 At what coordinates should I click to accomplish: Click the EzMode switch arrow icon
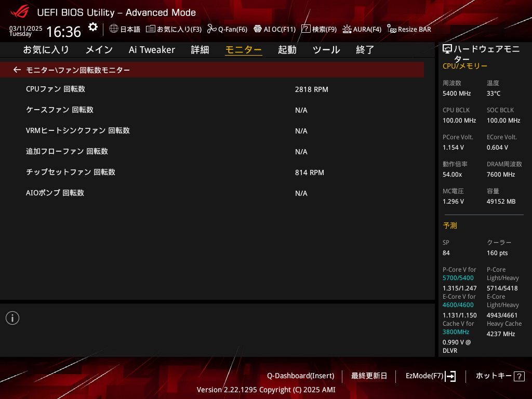point(450,376)
